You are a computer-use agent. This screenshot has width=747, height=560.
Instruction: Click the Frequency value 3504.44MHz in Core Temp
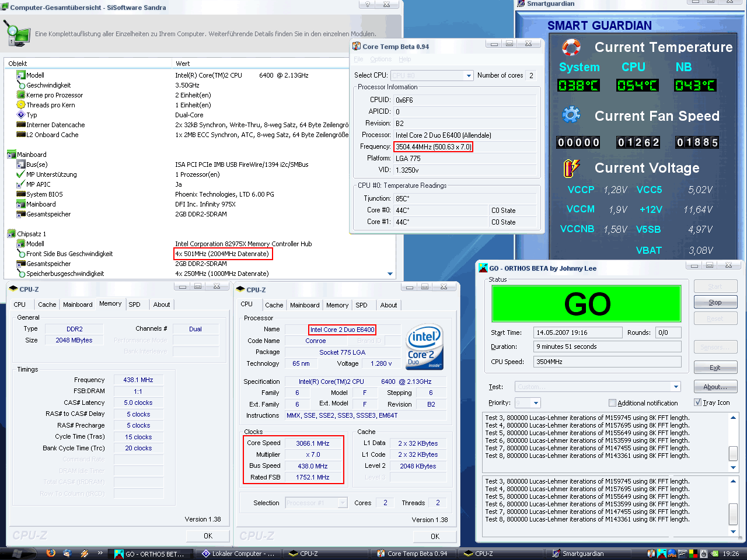[x=433, y=147]
